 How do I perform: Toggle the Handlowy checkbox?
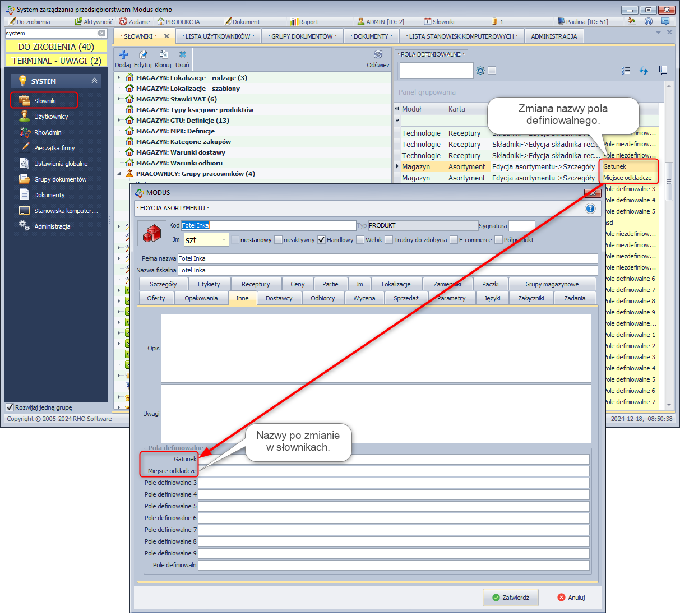(x=321, y=240)
